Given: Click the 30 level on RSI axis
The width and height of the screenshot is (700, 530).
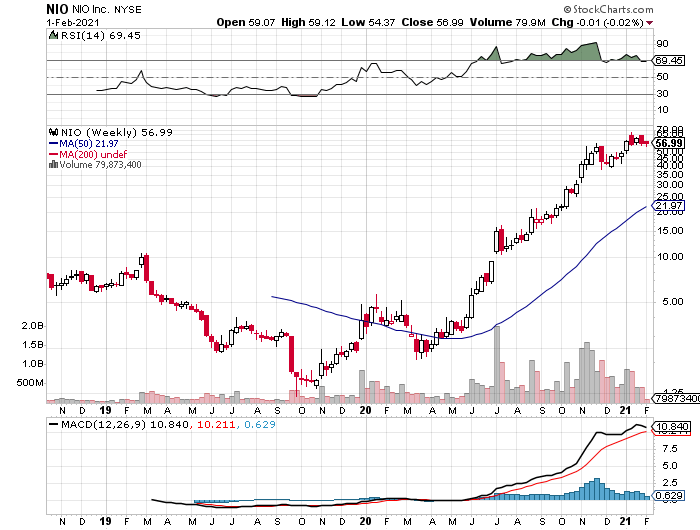Looking at the screenshot, I should (662, 94).
